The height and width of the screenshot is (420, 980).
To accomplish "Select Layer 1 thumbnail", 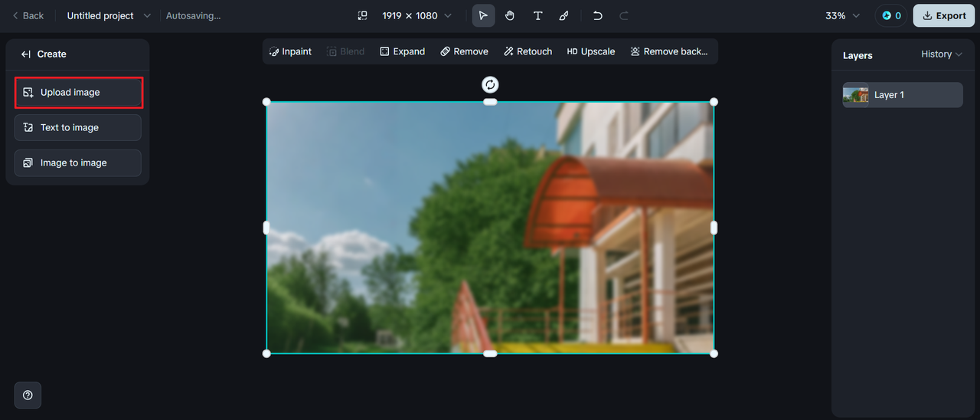I will pyautogui.click(x=856, y=95).
